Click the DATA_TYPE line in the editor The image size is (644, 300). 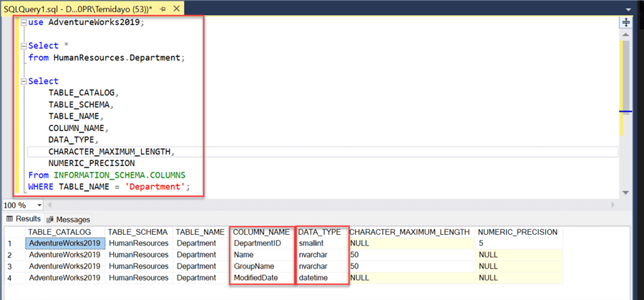point(74,140)
